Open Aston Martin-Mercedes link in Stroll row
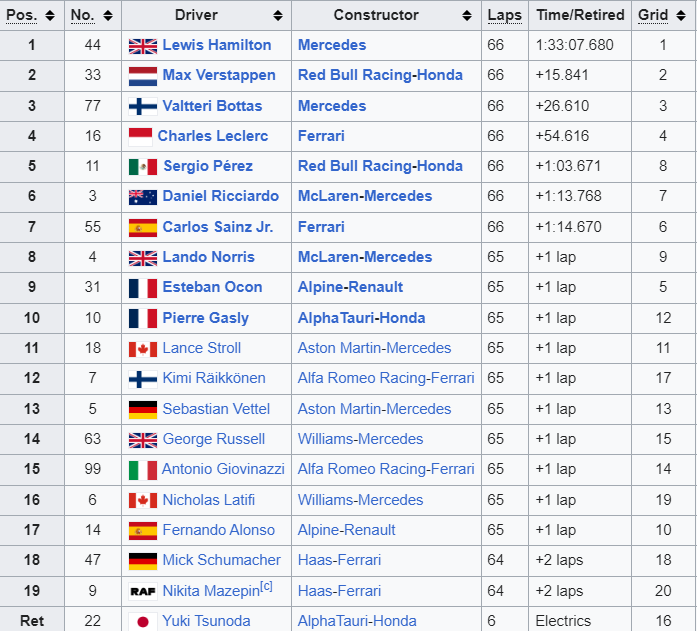The width and height of the screenshot is (697, 631). coord(375,348)
